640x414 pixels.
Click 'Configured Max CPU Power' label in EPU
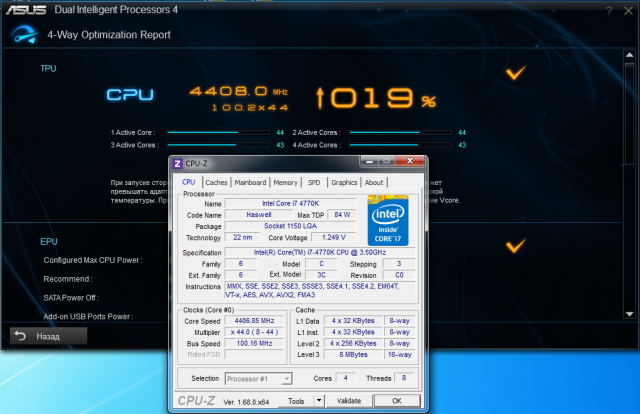pyautogui.click(x=93, y=260)
